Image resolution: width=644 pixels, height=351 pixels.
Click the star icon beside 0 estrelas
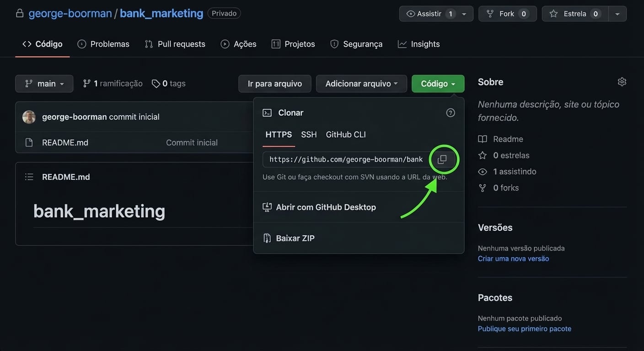tap(483, 155)
